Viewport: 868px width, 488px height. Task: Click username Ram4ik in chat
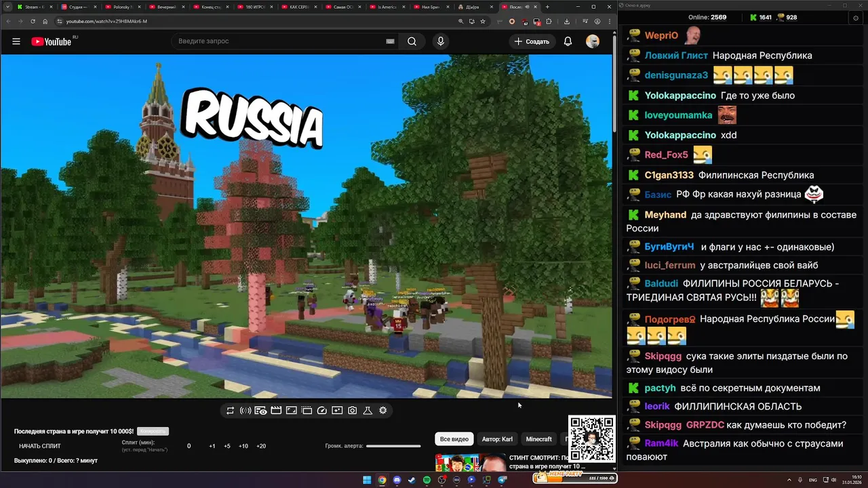pyautogui.click(x=661, y=443)
